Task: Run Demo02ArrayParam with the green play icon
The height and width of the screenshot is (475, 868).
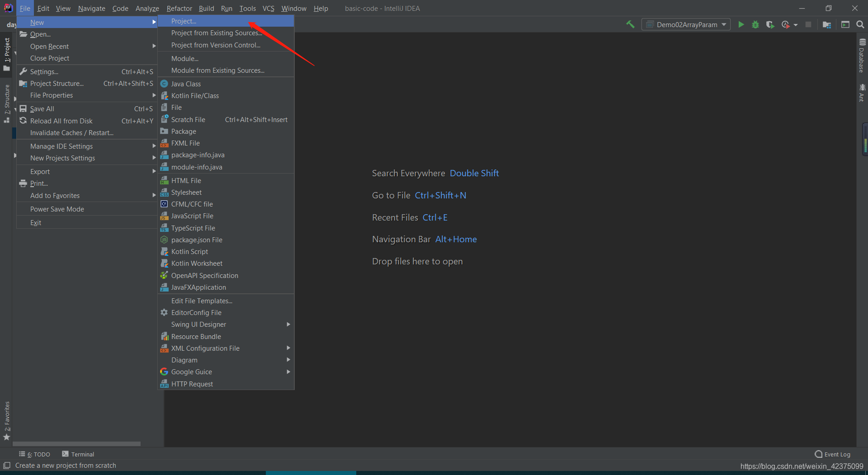Action: [741, 24]
